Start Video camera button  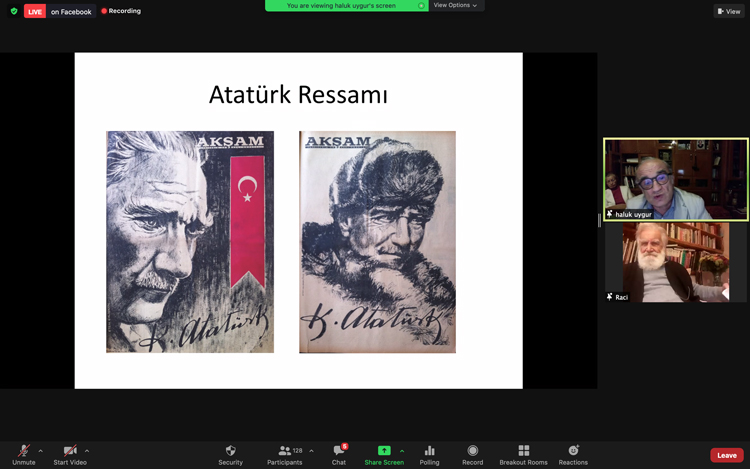point(70,455)
